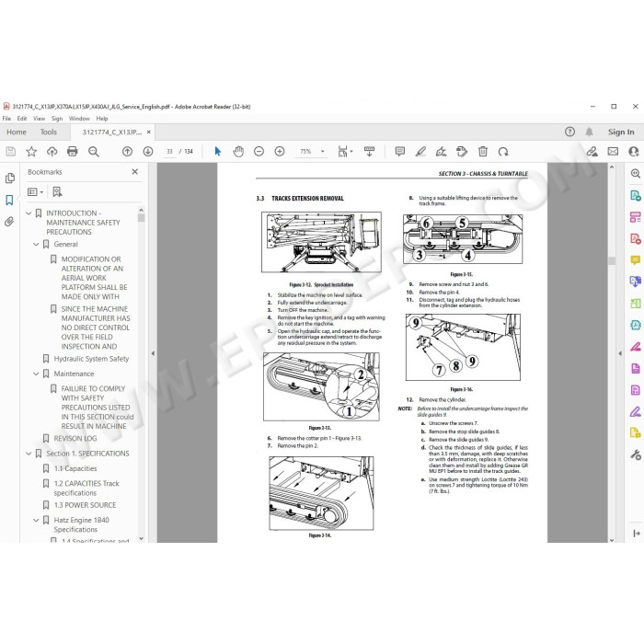This screenshot has height=644, width=644.
Task: Add a sticky note comment
Action: tap(399, 152)
